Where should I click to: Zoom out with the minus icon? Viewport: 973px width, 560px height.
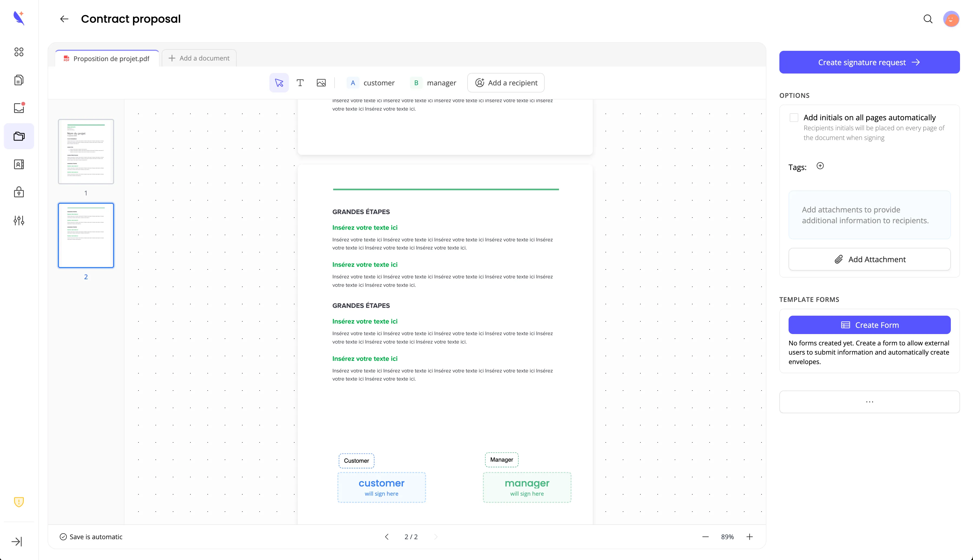point(706,536)
